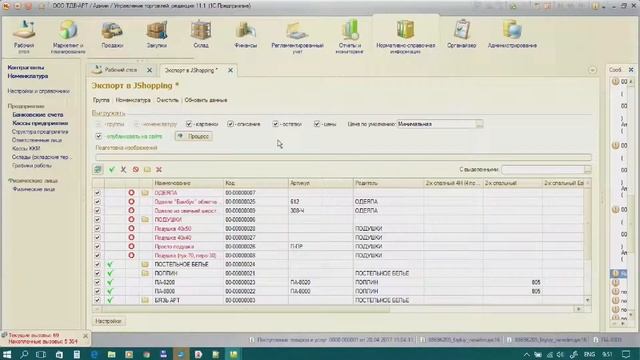Image resolution: width=640 pixels, height=360 pixels.
Task: Uncheck the ПОПЛИН row checkbox
Action: [97, 273]
